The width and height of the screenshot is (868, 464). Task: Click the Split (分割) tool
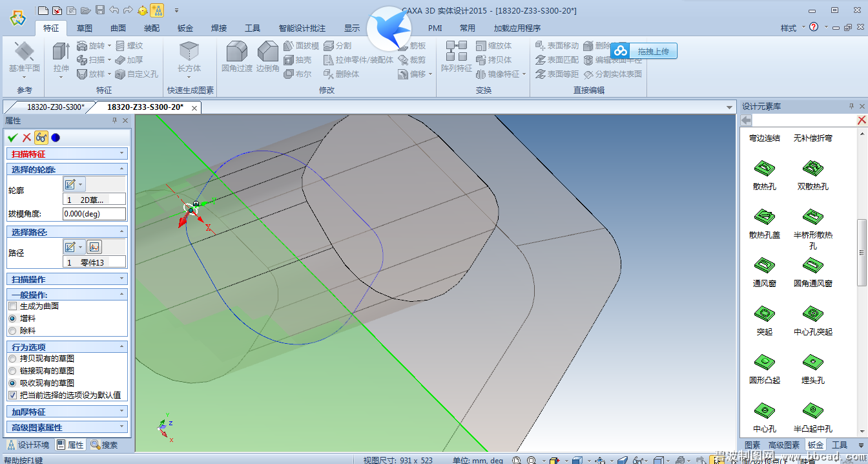click(337, 46)
